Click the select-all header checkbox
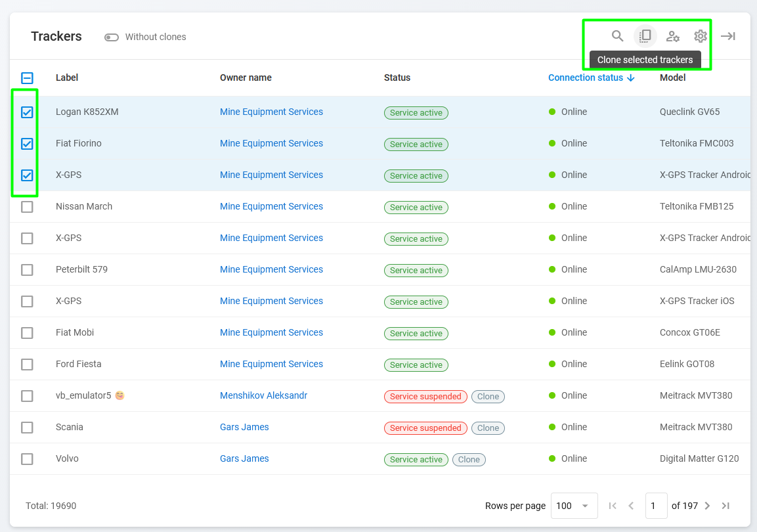The image size is (757, 532). pyautogui.click(x=27, y=78)
